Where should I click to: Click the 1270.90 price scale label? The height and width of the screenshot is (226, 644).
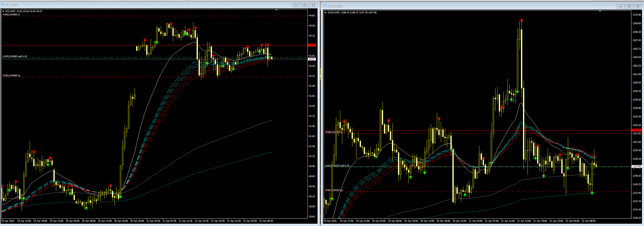click(637, 15)
